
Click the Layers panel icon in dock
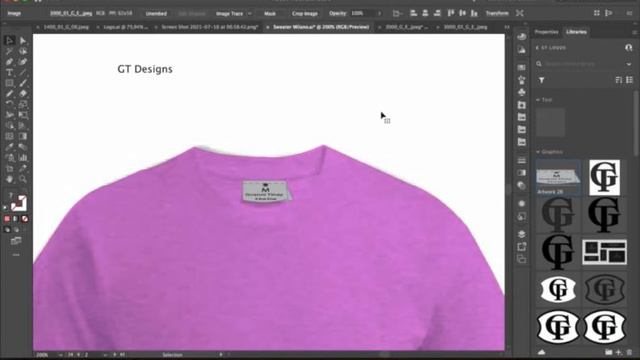pos(522,234)
